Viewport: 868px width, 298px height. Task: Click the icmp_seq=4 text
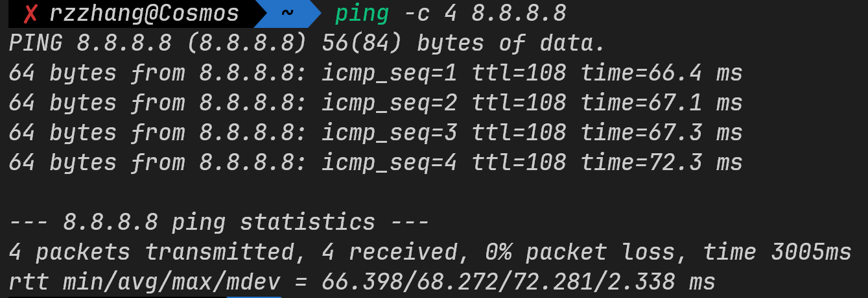click(389, 162)
